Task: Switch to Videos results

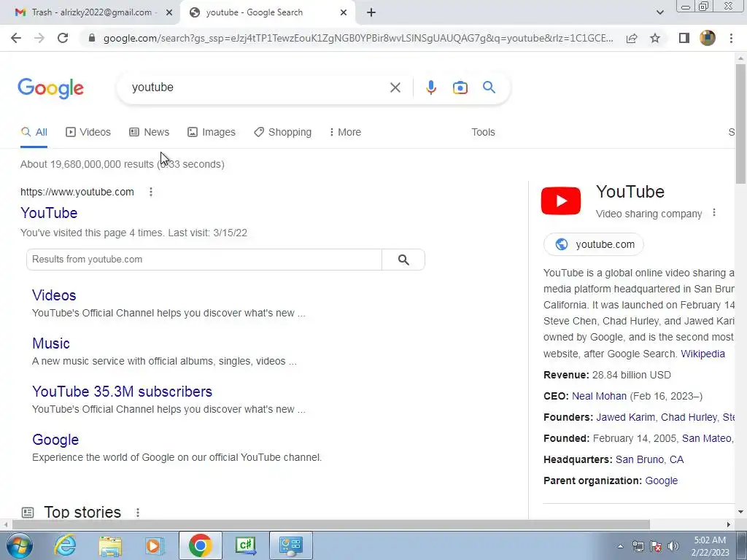Action: click(88, 133)
